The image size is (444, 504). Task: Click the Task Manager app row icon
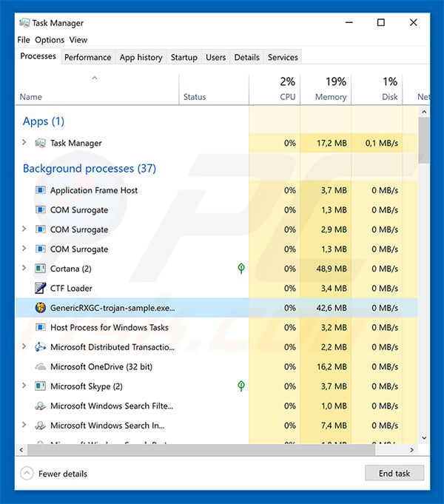click(40, 143)
